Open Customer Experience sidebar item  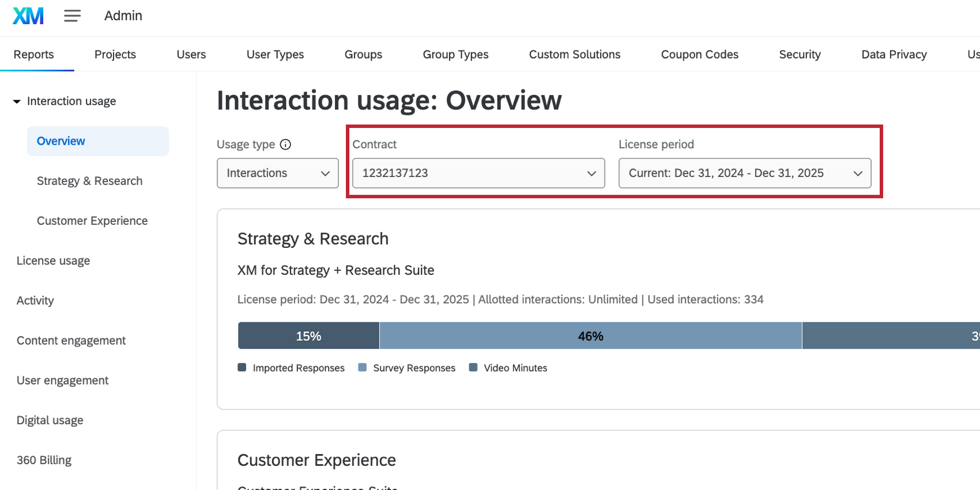pos(92,221)
